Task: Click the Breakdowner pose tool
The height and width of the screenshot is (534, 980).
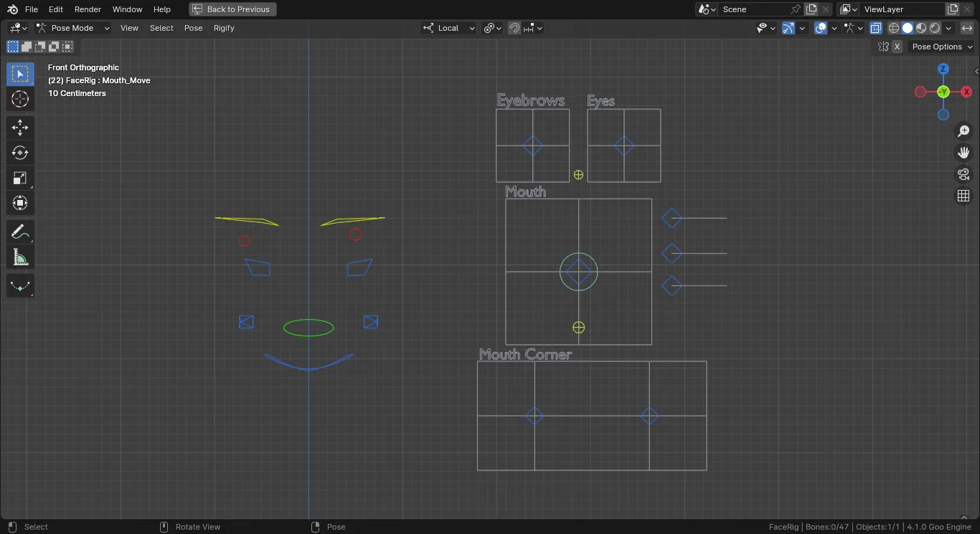Action: [20, 286]
